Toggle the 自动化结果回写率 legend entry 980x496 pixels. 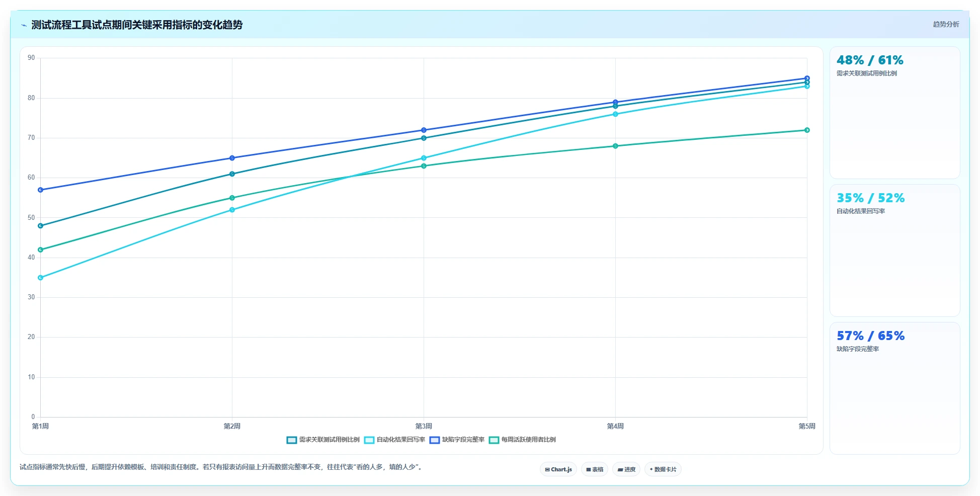coord(394,440)
